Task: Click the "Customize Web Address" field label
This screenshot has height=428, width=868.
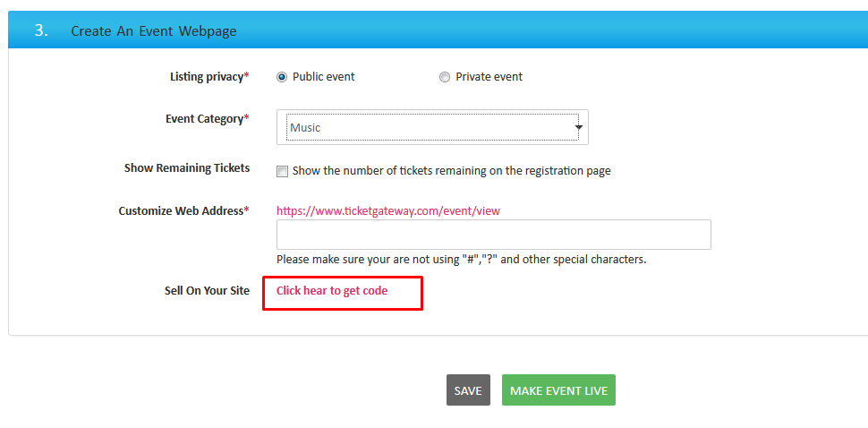Action: click(183, 211)
